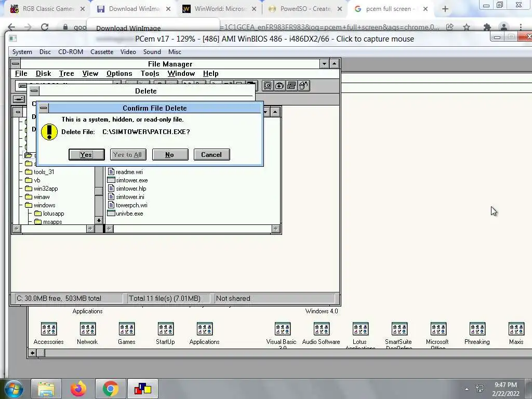The width and height of the screenshot is (532, 399).
Task: Switch to the WinWorld browser tab
Action: point(220,9)
